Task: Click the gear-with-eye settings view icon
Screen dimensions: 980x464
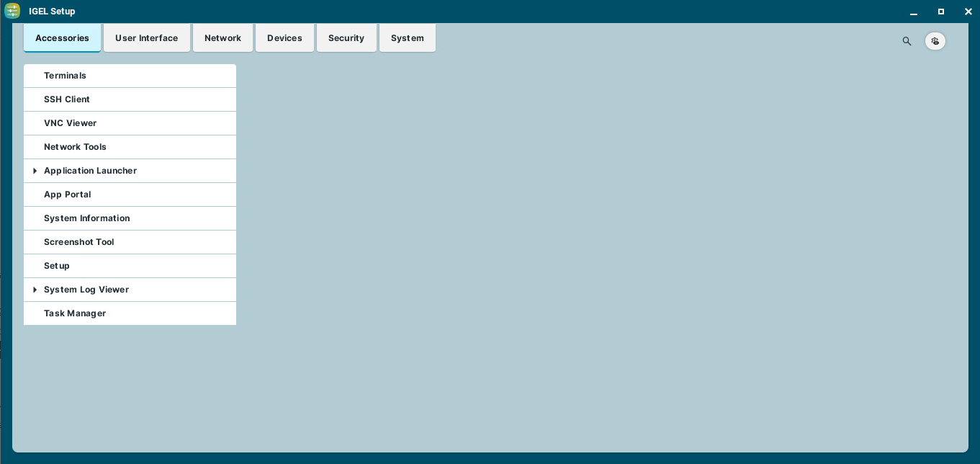Action: pyautogui.click(x=935, y=41)
